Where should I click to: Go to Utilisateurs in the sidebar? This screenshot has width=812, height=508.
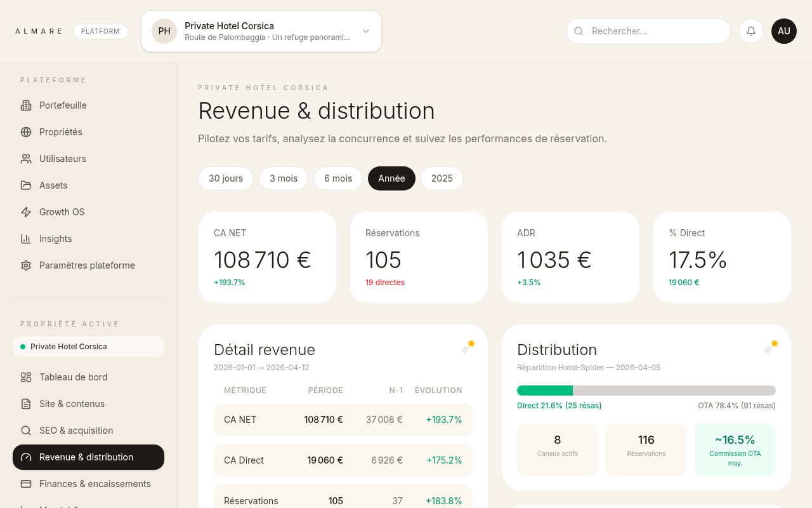[88, 159]
